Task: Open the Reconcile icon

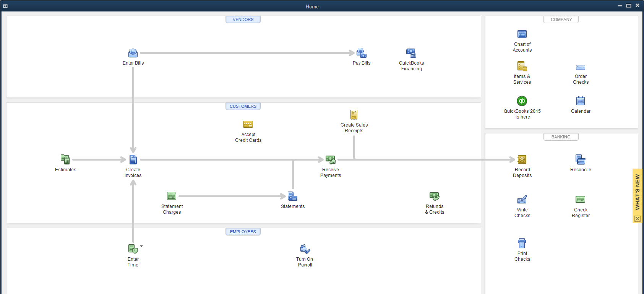Action: [581, 159]
